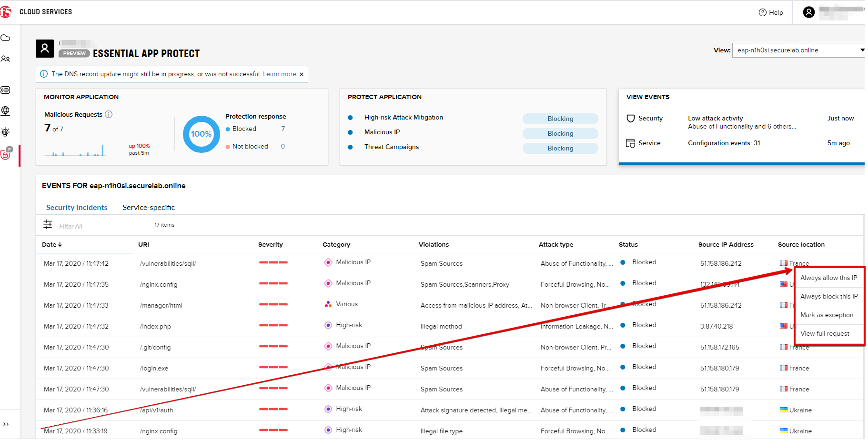Click High-risk icon in /api/v1/auth row
Image resolution: width=868 pixels, height=440 pixels.
point(328,409)
